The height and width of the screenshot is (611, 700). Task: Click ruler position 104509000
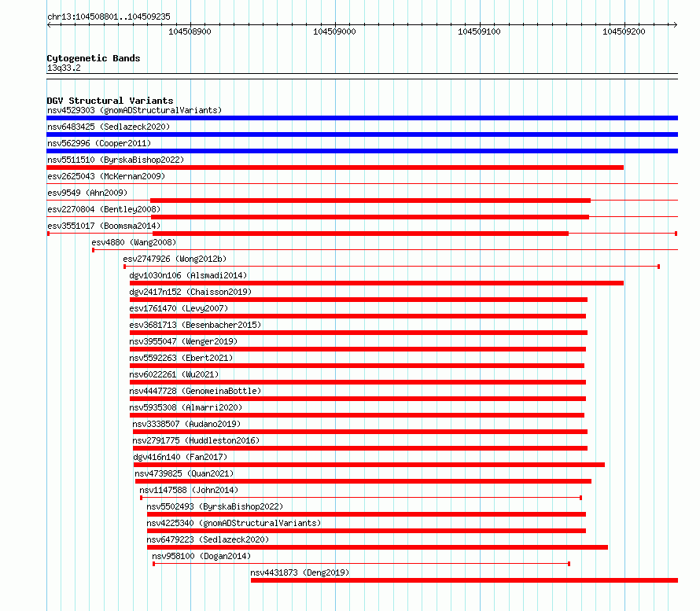(x=334, y=31)
